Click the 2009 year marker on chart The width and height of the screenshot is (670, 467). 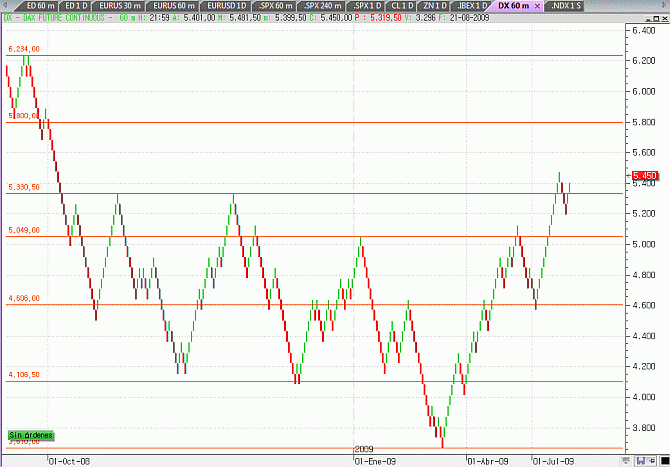coord(364,449)
